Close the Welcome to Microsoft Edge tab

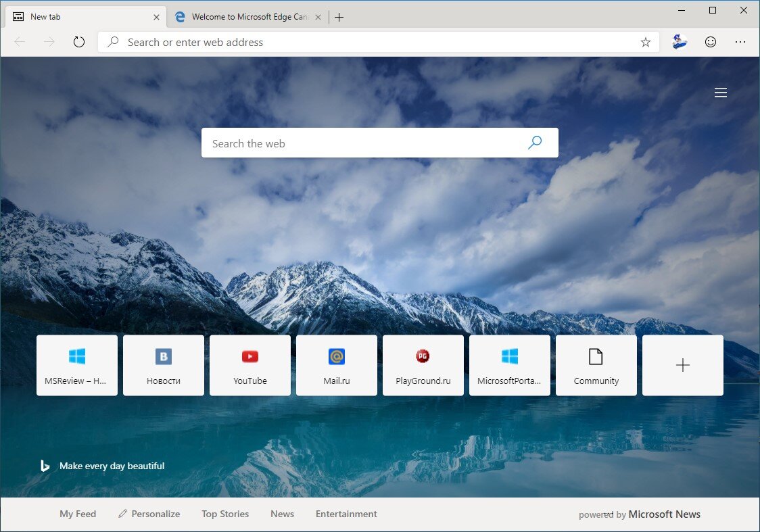(318, 18)
